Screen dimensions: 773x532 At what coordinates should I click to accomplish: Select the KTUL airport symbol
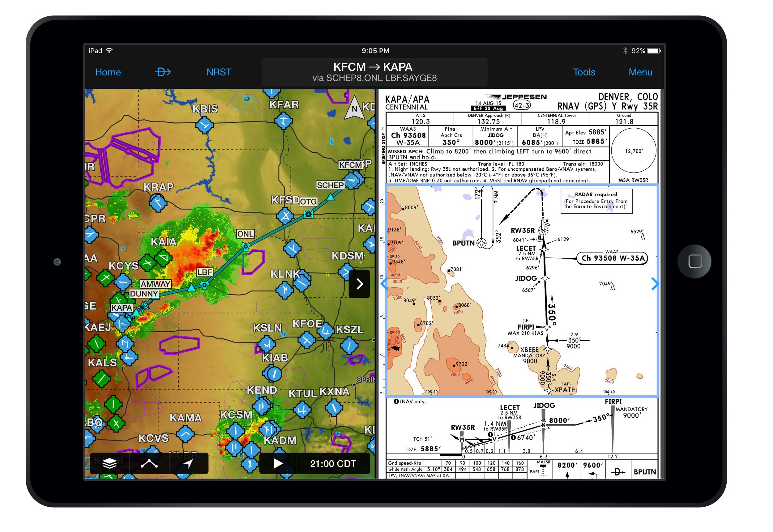(302, 410)
